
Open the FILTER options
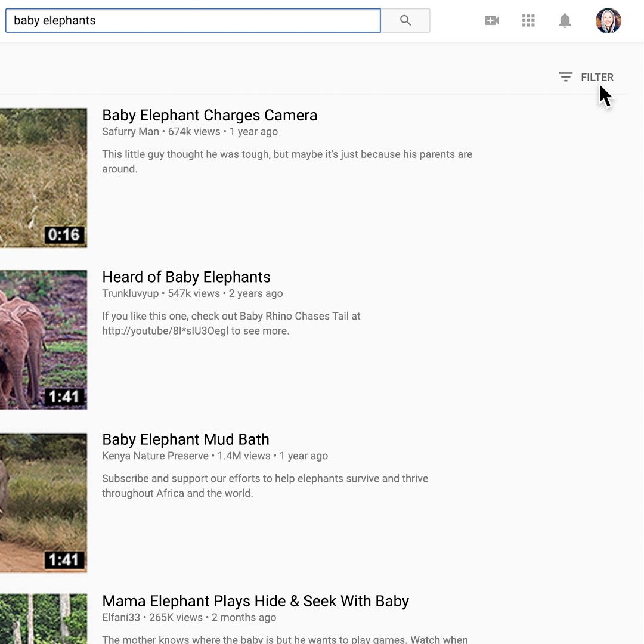597,77
